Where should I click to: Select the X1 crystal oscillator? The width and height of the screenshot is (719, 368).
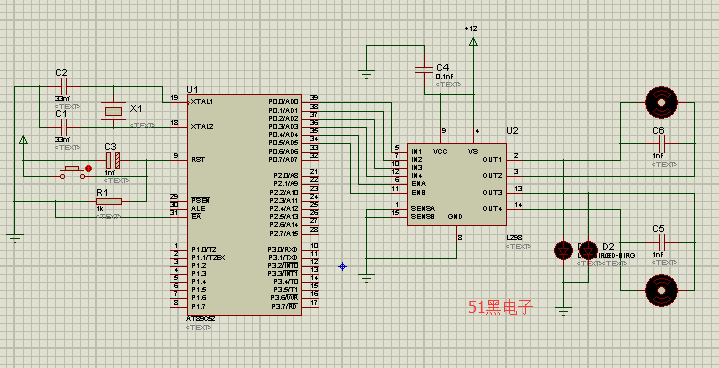coord(113,110)
